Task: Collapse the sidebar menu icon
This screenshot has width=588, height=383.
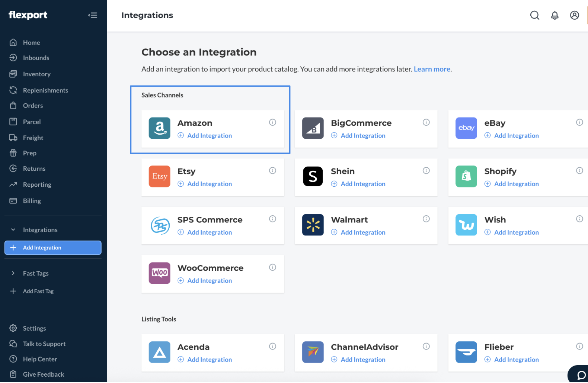Action: (93, 15)
